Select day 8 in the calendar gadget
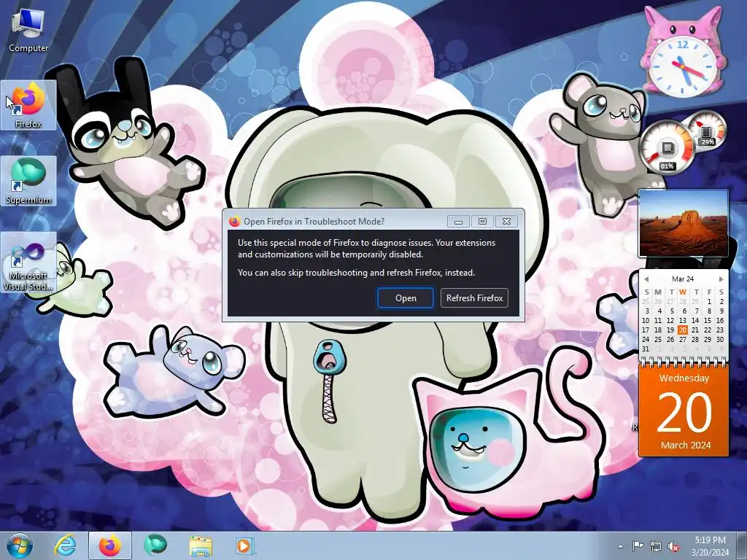The width and height of the screenshot is (747, 560). click(x=709, y=311)
